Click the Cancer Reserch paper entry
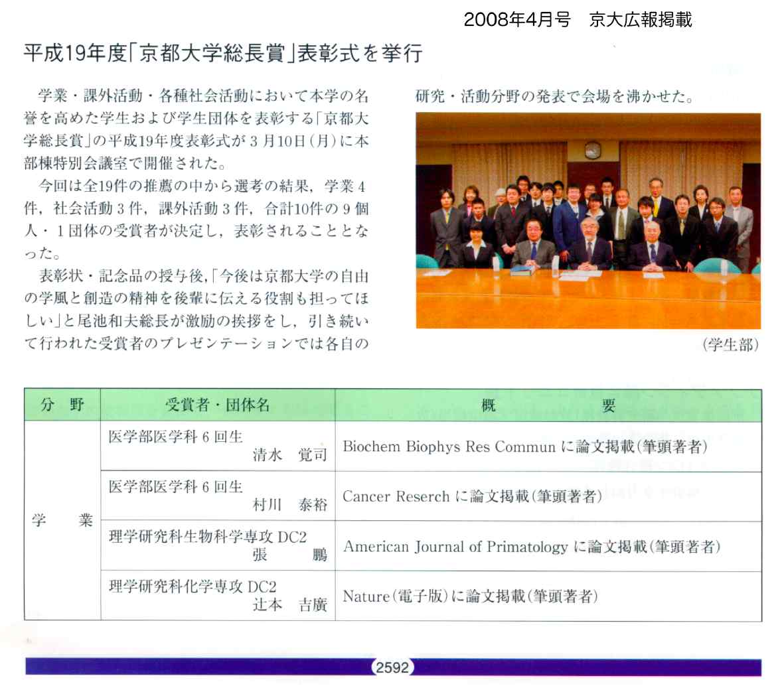 pyautogui.click(x=472, y=497)
